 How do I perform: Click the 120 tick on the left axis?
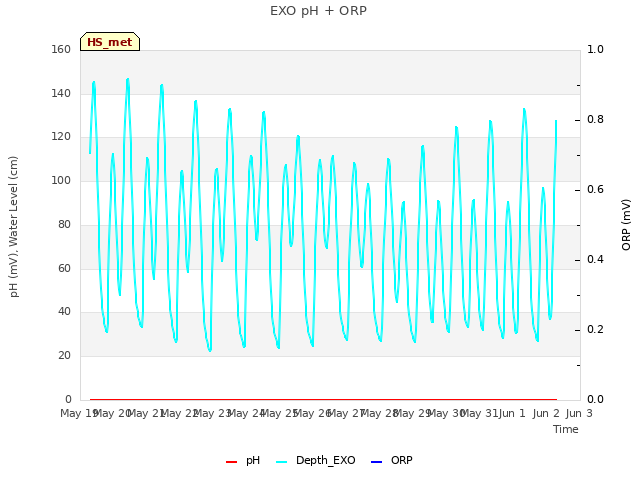61,136
